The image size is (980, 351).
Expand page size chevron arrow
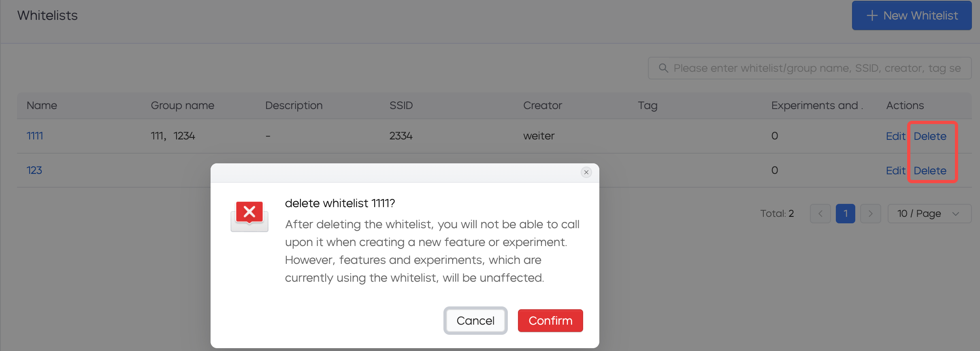point(956,214)
